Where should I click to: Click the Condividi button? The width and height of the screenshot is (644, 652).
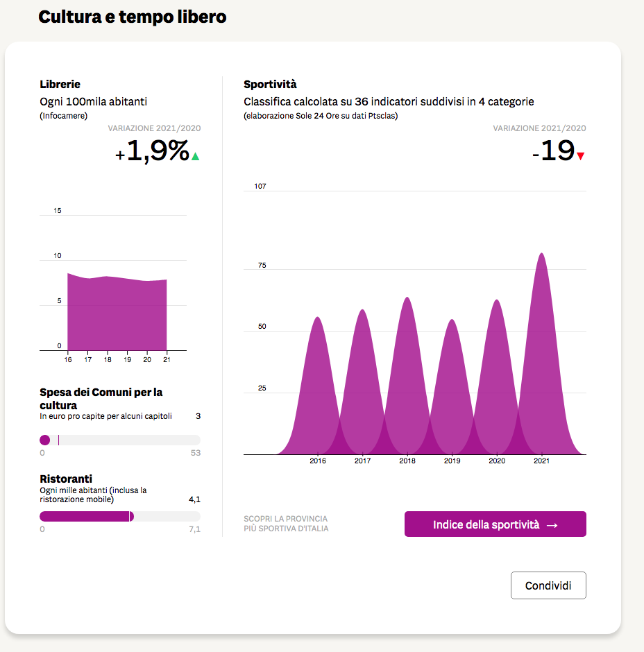coord(548,585)
